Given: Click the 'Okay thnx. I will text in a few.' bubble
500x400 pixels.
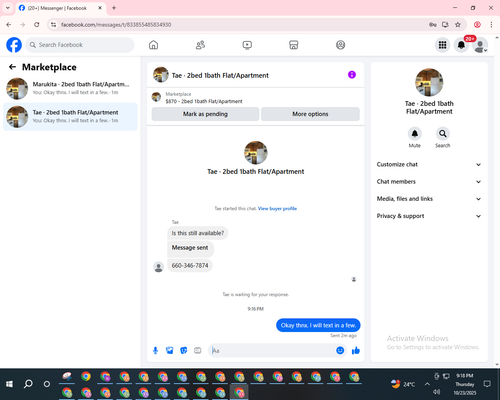Looking at the screenshot, I should coord(318,325).
